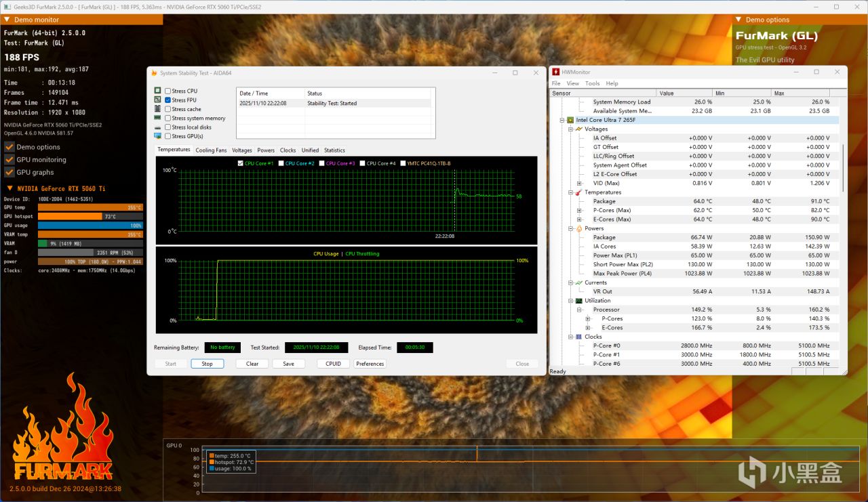Screen dimensions: 868x502
Task: Collapse the Temperatures tree node
Action: (x=570, y=192)
